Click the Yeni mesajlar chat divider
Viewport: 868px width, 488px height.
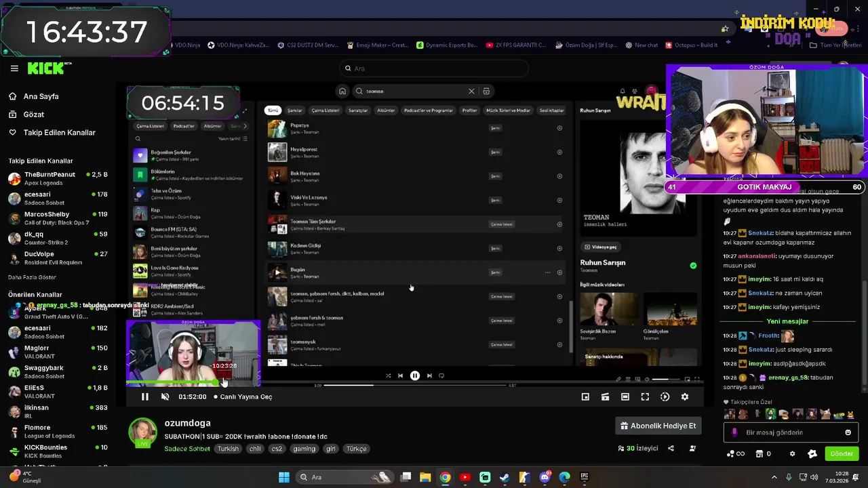787,321
